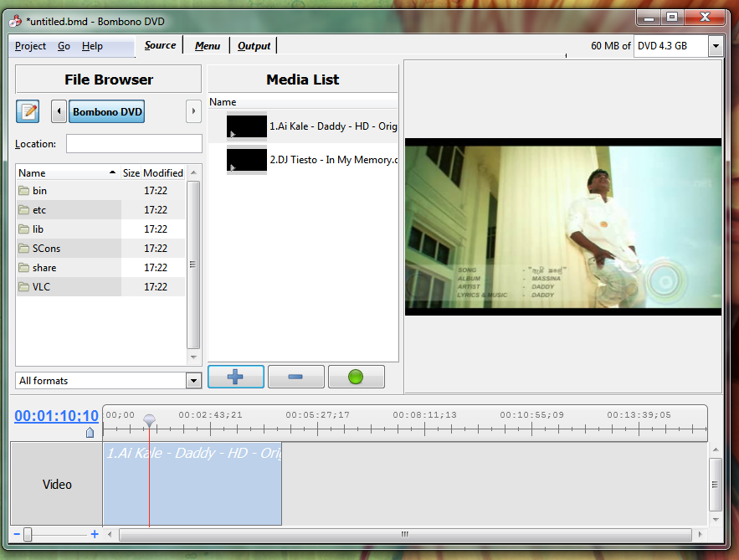Click the track area scroll down arrow
Image resolution: width=739 pixels, height=560 pixels.
(716, 520)
